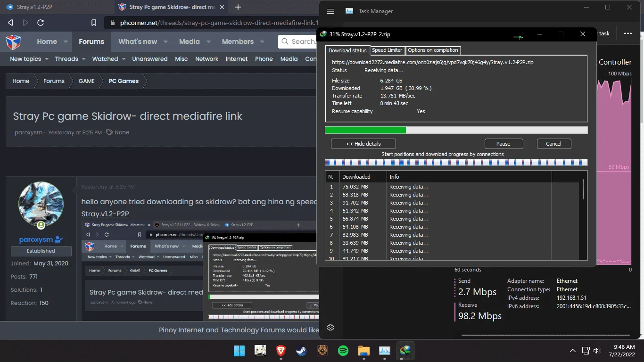Switch to Task Manager via taskbar icon

(x=384, y=351)
